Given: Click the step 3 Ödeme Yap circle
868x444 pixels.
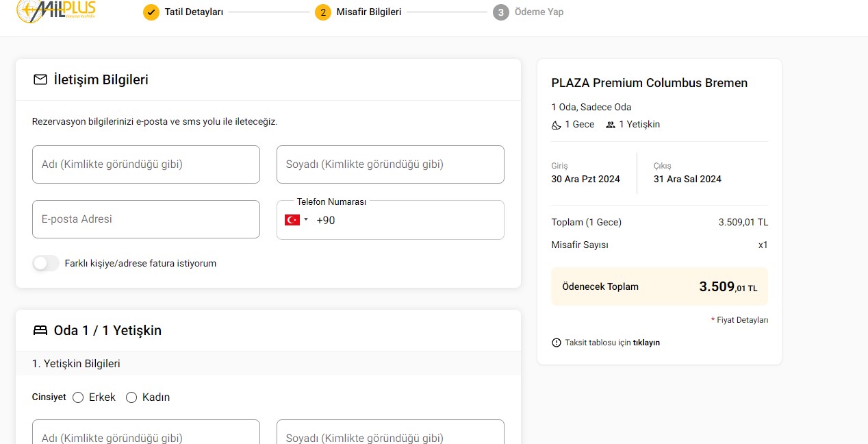Looking at the screenshot, I should [501, 12].
